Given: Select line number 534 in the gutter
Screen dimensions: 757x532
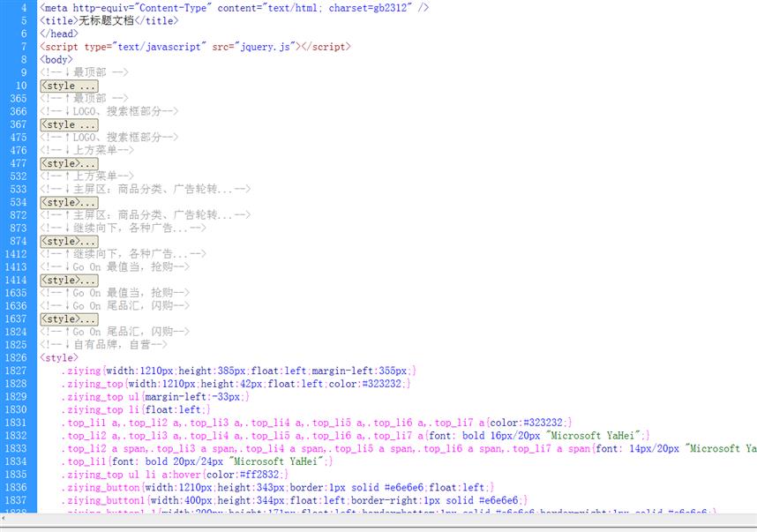Looking at the screenshot, I should pyautogui.click(x=19, y=202).
